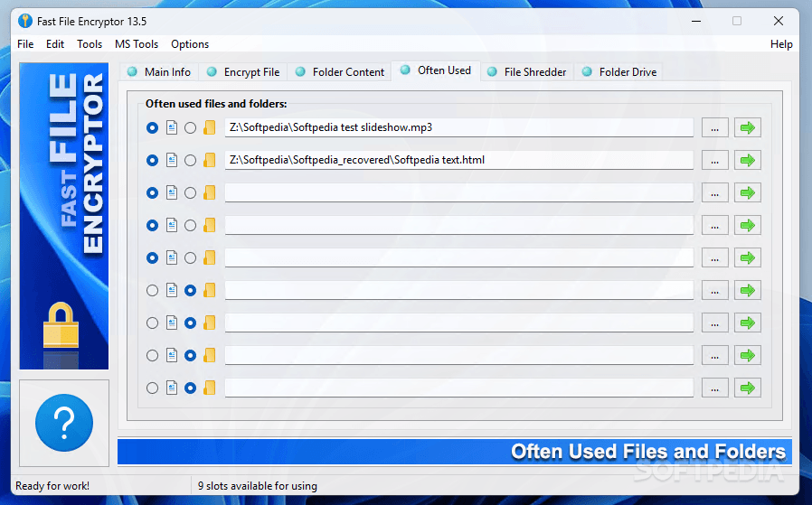Click green arrow button in fourth slot

747,226
